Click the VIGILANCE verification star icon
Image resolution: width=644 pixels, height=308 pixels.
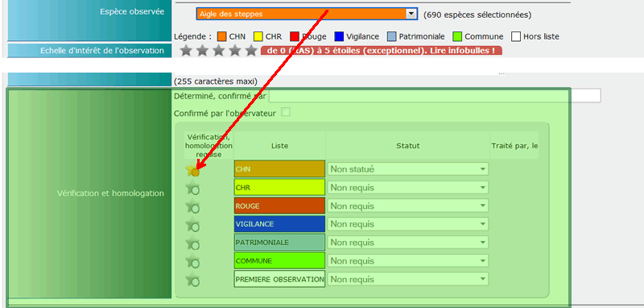(192, 224)
